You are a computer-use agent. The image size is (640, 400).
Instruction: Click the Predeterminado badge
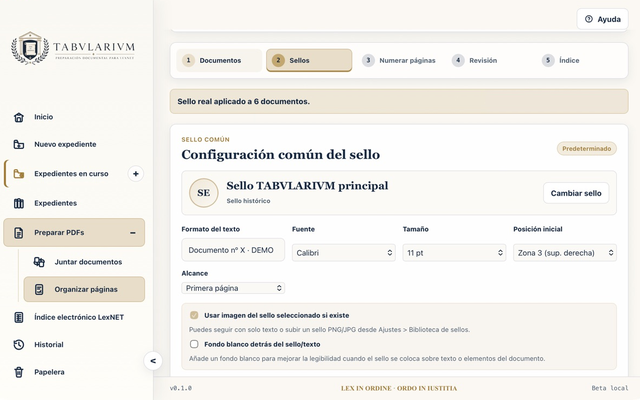[x=587, y=149]
